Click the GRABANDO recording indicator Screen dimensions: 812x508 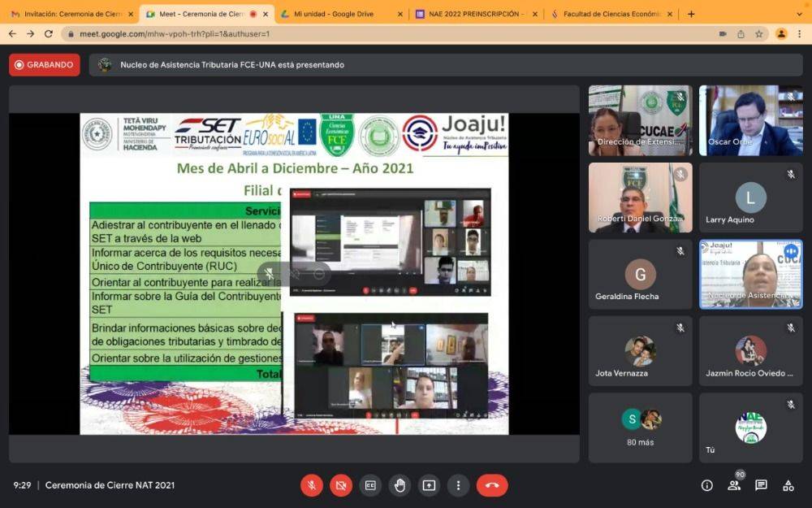click(x=45, y=65)
